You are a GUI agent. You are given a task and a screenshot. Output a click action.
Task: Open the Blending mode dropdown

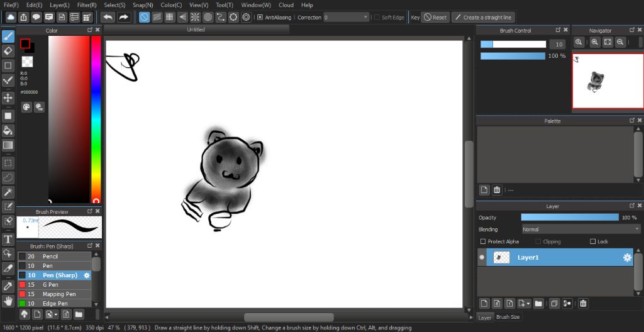pos(581,230)
